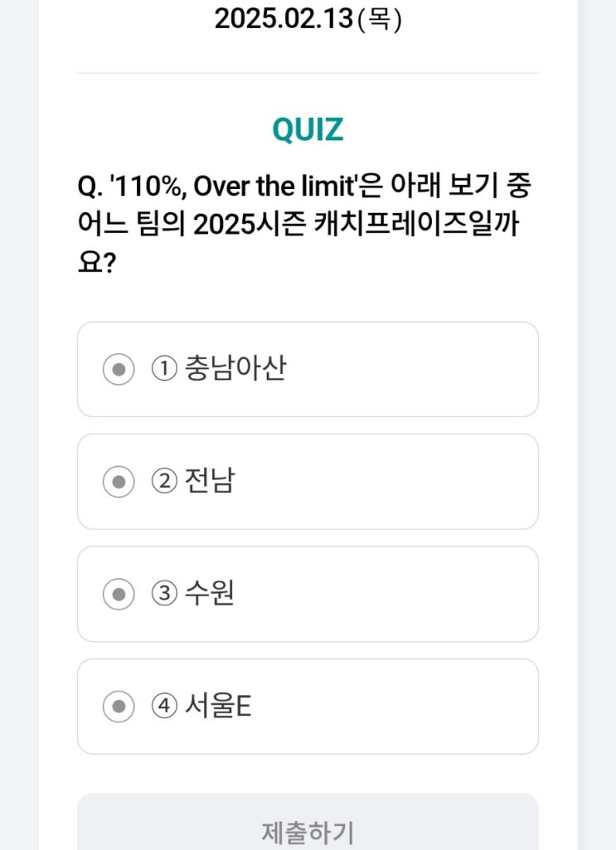This screenshot has width=616, height=850.
Task: Click the QUIZ heading
Action: tap(308, 130)
